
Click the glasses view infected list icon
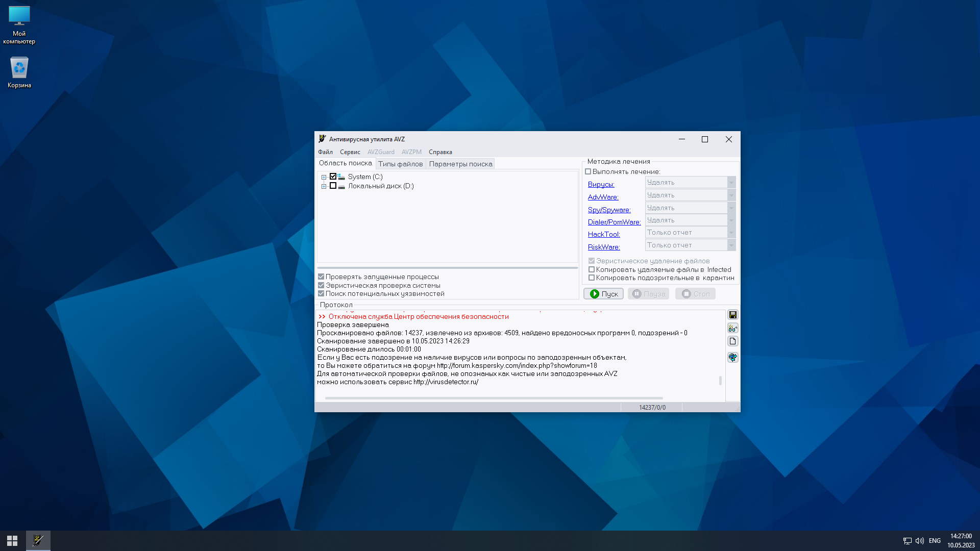coord(732,328)
